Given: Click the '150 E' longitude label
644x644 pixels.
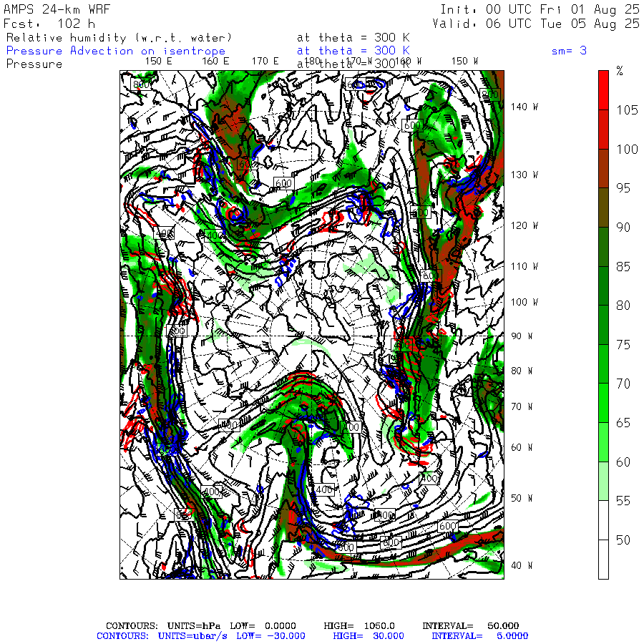Looking at the screenshot, I should pos(159,62).
